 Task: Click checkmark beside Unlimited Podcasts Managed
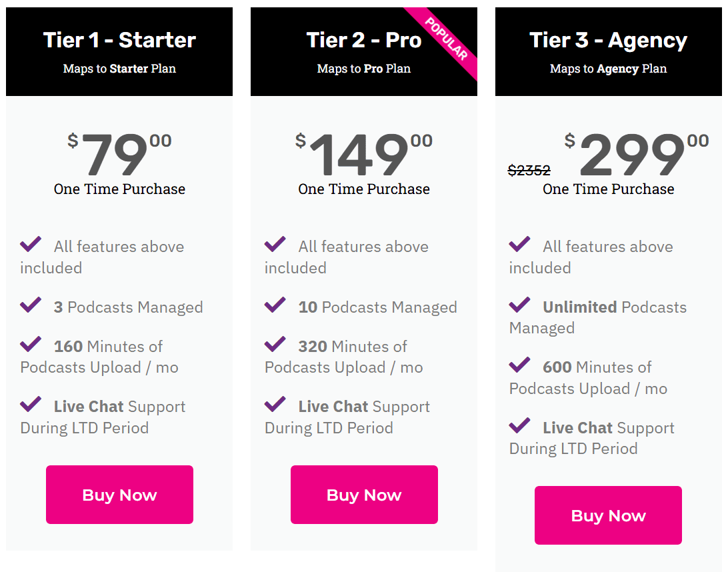click(520, 305)
